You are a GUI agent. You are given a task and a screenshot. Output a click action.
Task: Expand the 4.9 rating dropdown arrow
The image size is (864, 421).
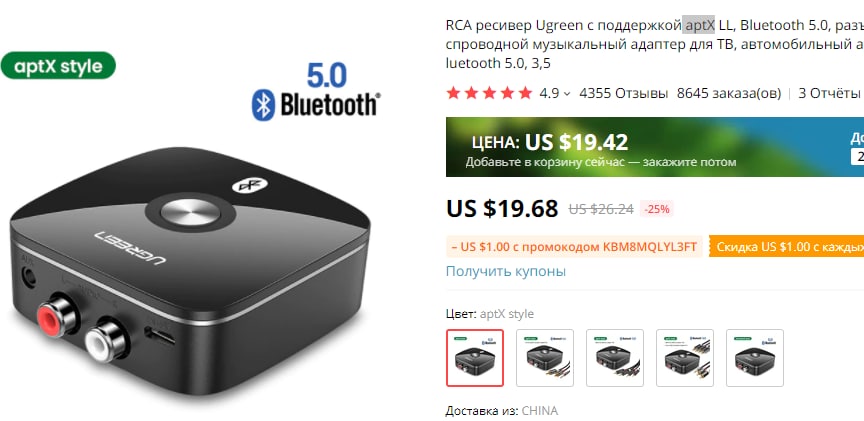pyautogui.click(x=566, y=94)
